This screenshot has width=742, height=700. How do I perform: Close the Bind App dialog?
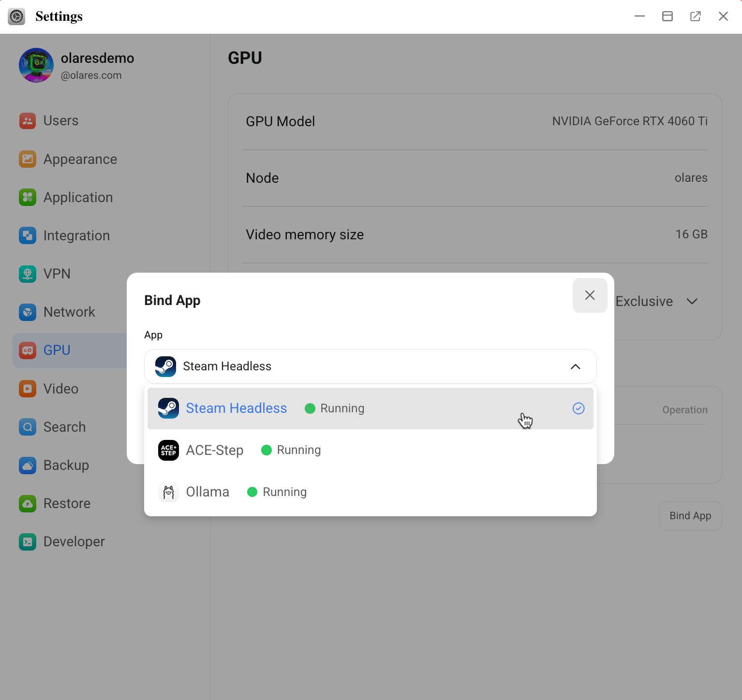coord(590,295)
